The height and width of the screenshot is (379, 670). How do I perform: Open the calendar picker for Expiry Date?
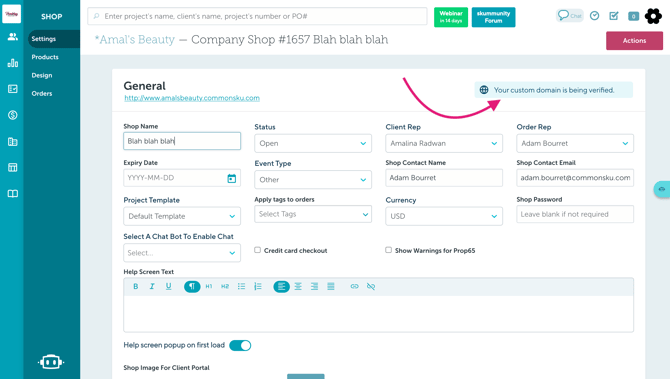pyautogui.click(x=232, y=178)
